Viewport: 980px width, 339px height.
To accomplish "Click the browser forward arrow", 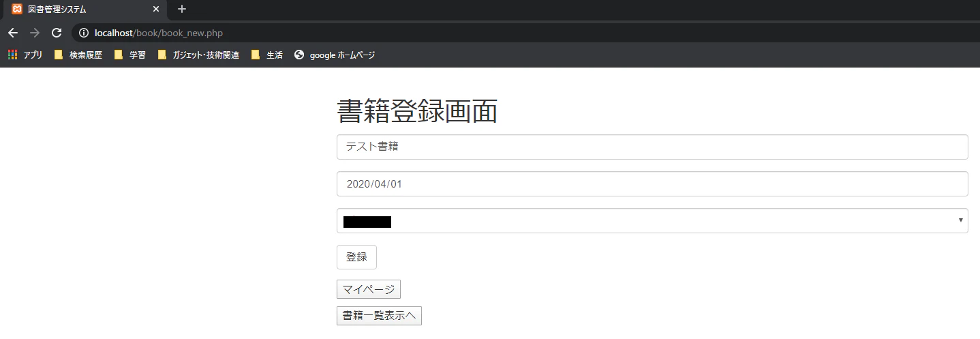I will pos(35,33).
